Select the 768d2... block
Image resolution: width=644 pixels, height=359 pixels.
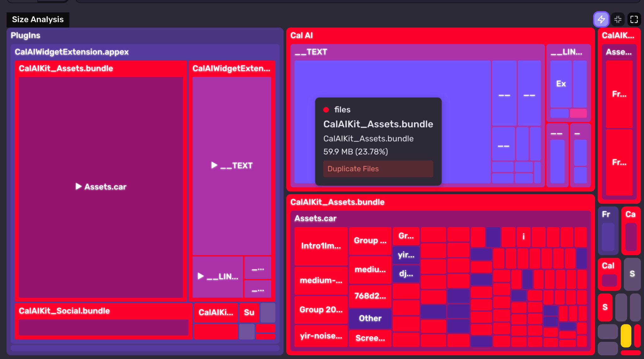[370, 296]
